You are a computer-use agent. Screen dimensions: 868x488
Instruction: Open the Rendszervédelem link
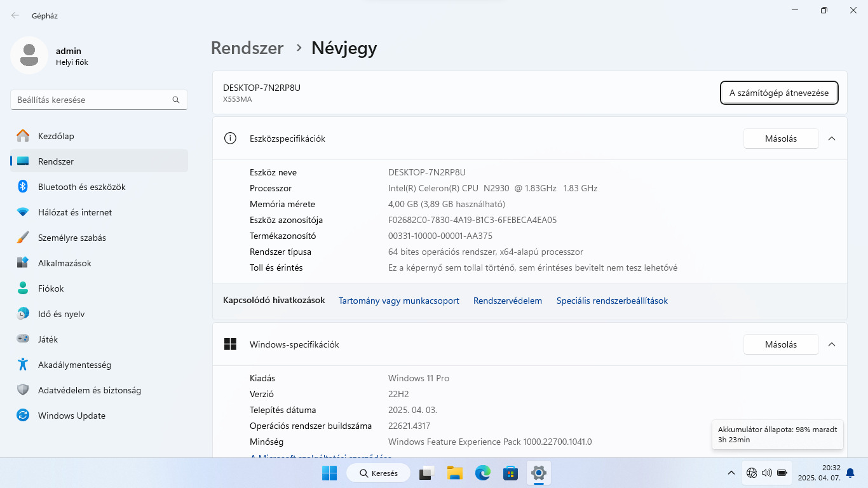[508, 301]
